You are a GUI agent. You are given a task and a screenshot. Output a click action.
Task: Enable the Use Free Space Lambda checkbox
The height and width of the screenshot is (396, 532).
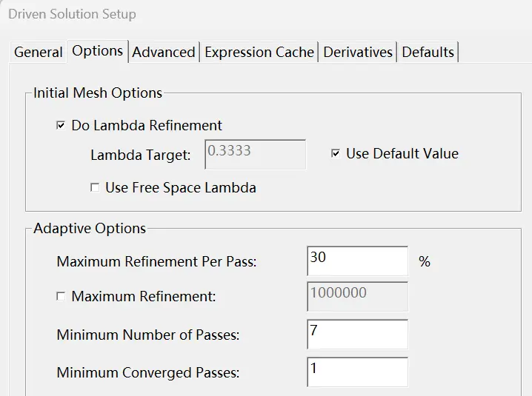point(95,187)
